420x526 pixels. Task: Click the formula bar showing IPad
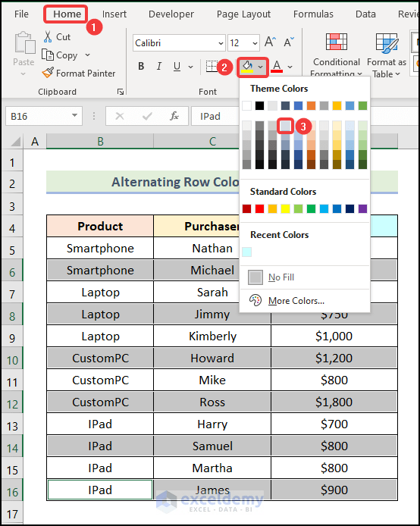215,116
